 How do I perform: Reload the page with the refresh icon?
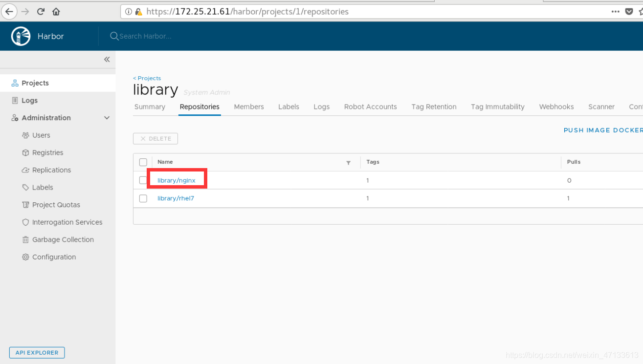click(41, 11)
